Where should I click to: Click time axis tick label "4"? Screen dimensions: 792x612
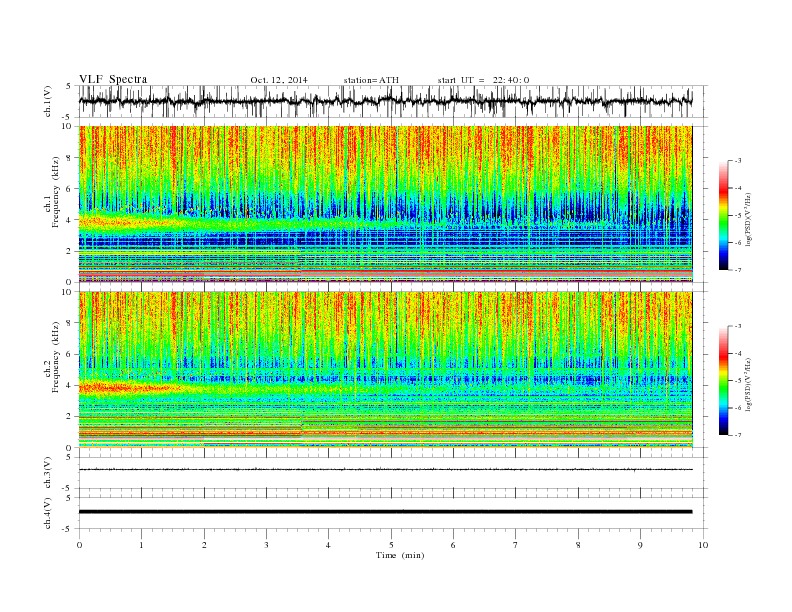(x=328, y=545)
